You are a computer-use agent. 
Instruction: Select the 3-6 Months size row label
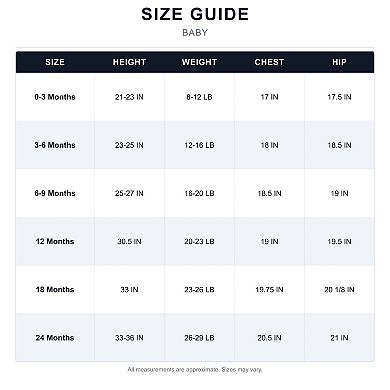[55, 145]
